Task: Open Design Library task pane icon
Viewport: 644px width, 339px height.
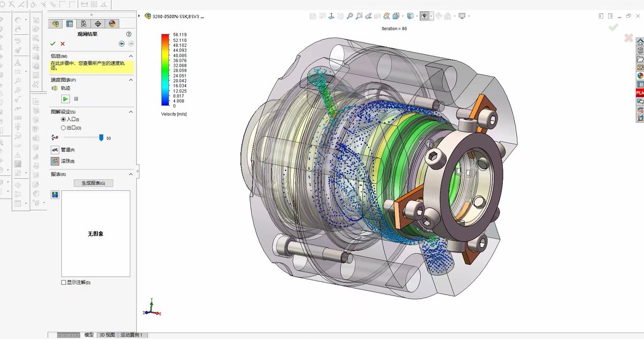Action: 640,50
